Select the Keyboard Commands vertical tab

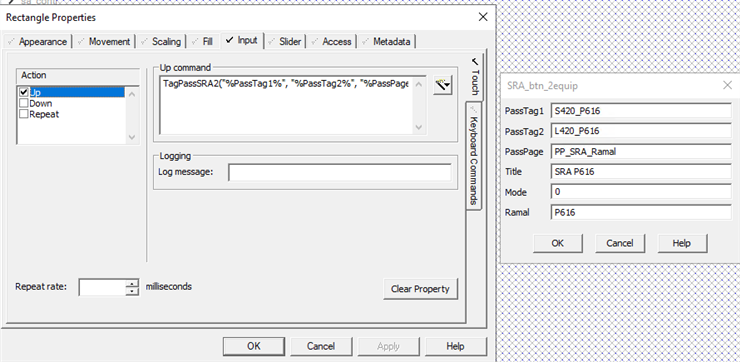(x=473, y=156)
